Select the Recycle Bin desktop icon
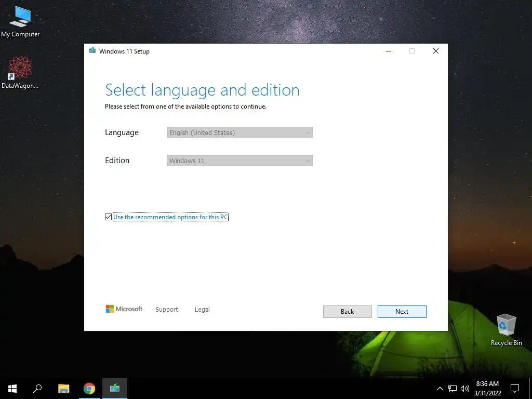 coord(506,330)
